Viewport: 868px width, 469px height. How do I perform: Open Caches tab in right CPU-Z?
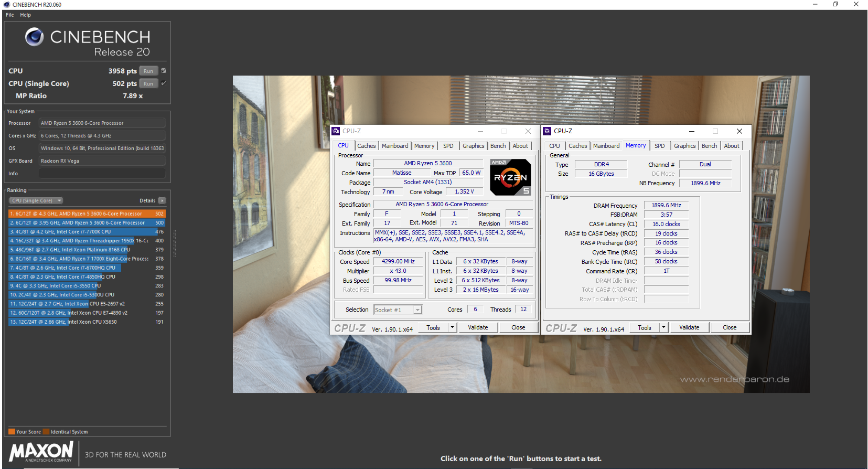tap(578, 146)
